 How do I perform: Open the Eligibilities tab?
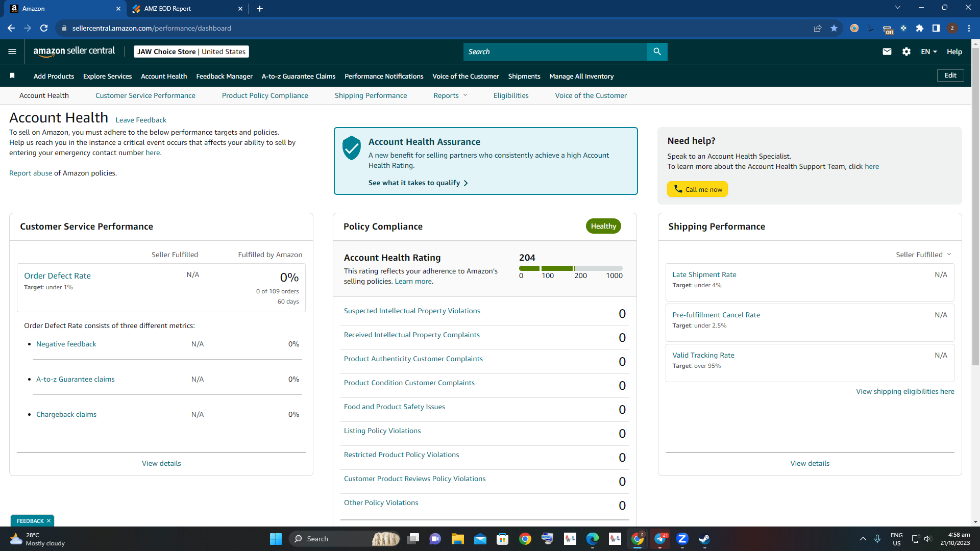[x=511, y=95]
